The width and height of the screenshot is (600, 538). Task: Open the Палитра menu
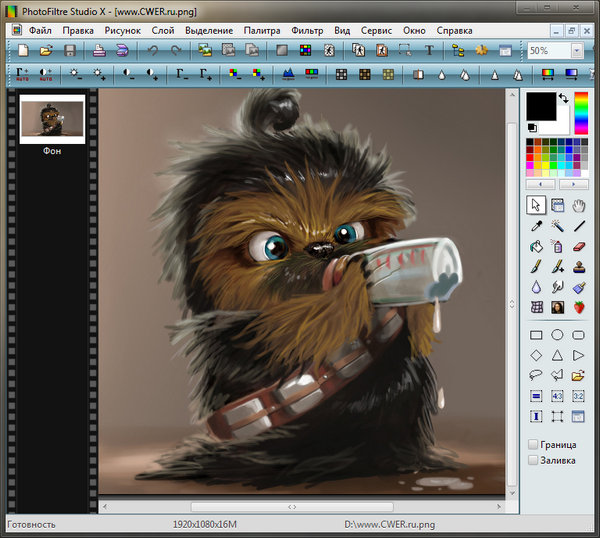(262, 31)
